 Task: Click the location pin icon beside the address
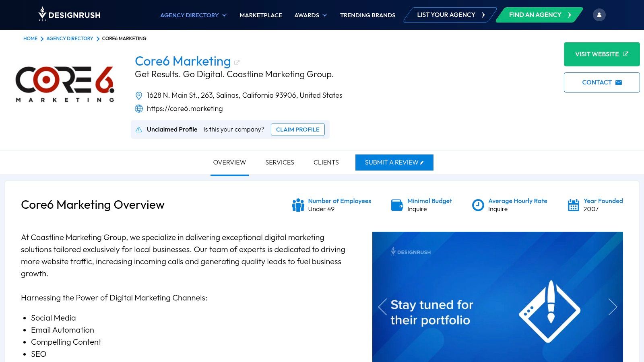(139, 95)
